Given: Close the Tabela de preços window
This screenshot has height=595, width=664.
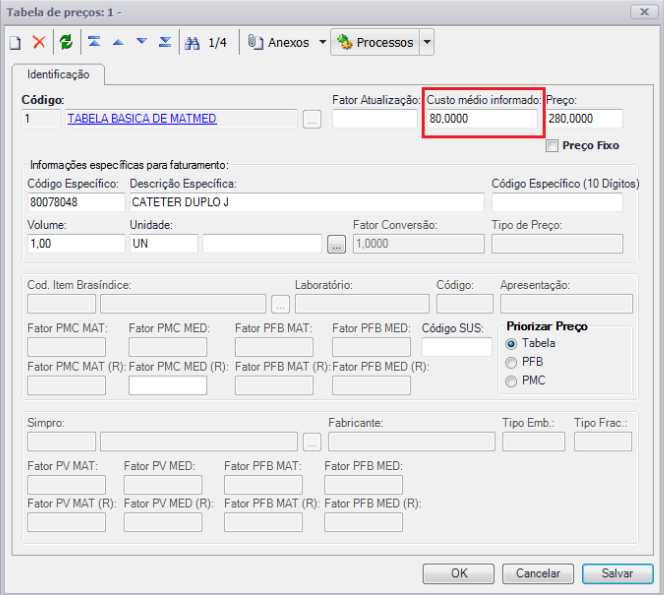Looking at the screenshot, I should click(x=644, y=12).
